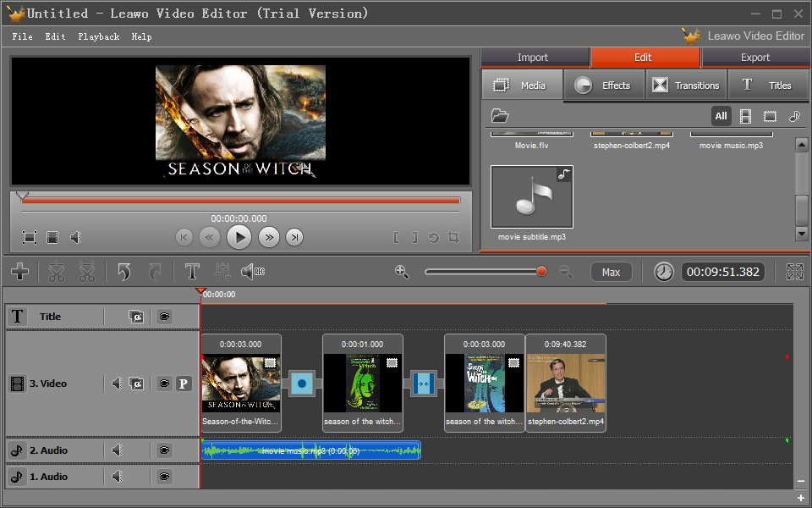Select the stephen-colbert2.mp4 timeline clip
812x508 pixels.
click(566, 383)
